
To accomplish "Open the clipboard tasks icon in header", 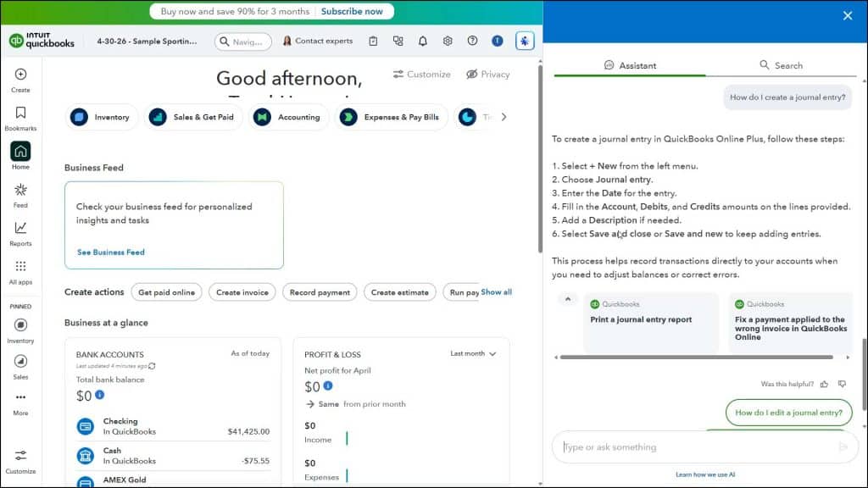I will pos(373,41).
